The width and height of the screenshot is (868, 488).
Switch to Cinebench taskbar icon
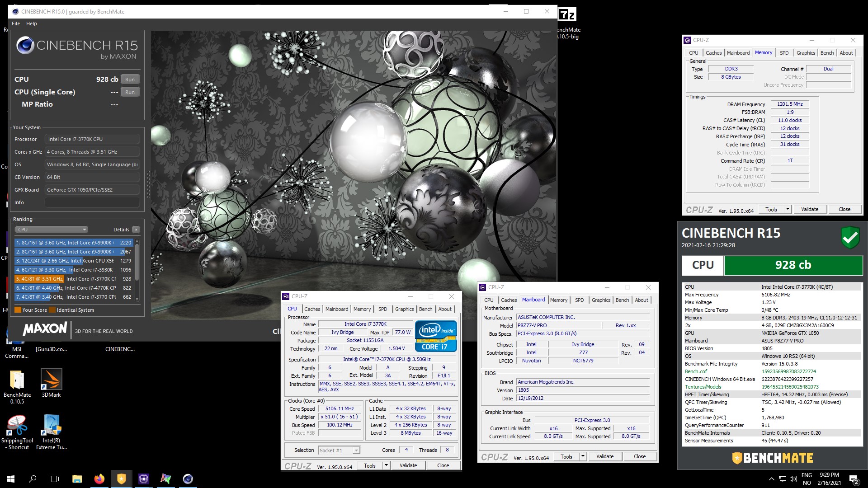188,479
